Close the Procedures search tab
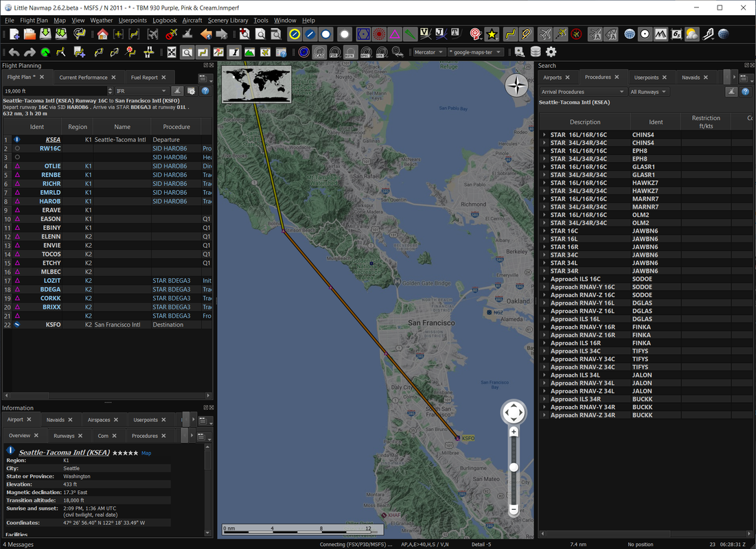This screenshot has height=549, width=756. (x=617, y=77)
